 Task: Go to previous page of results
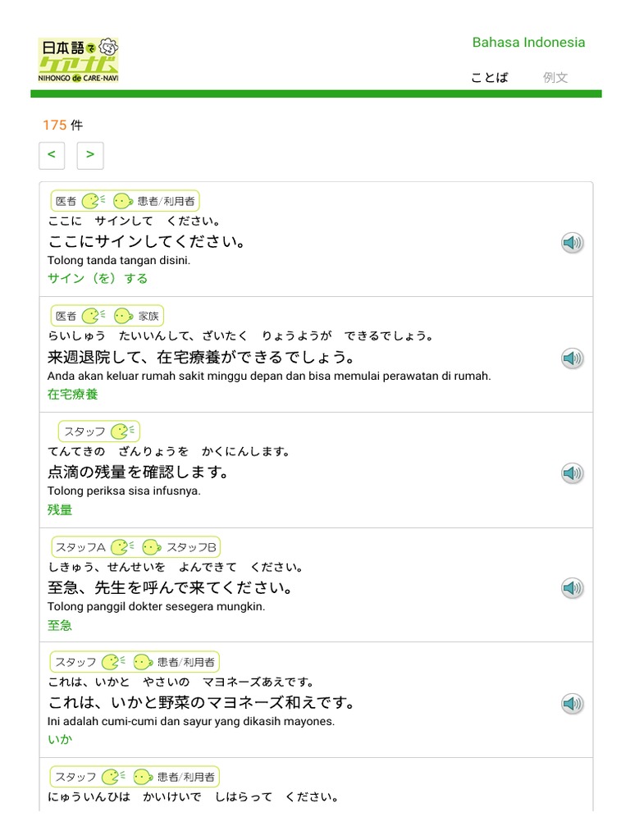(x=52, y=154)
